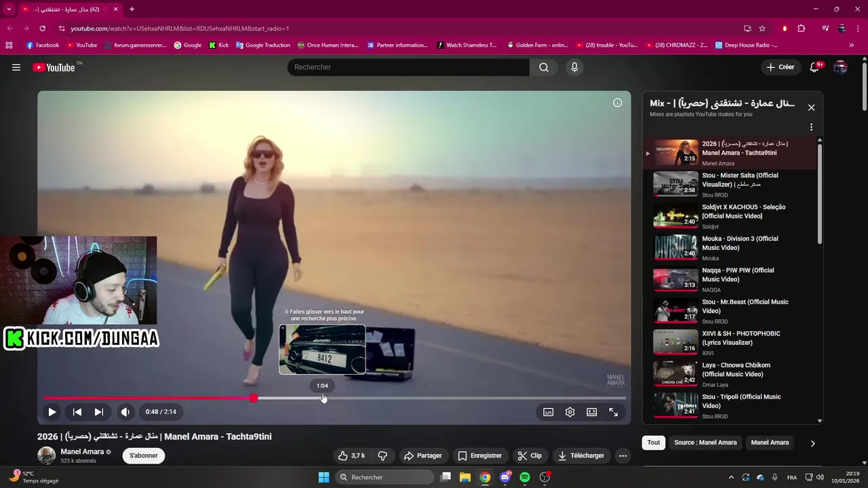Download the video via Télécharger

coord(581,455)
